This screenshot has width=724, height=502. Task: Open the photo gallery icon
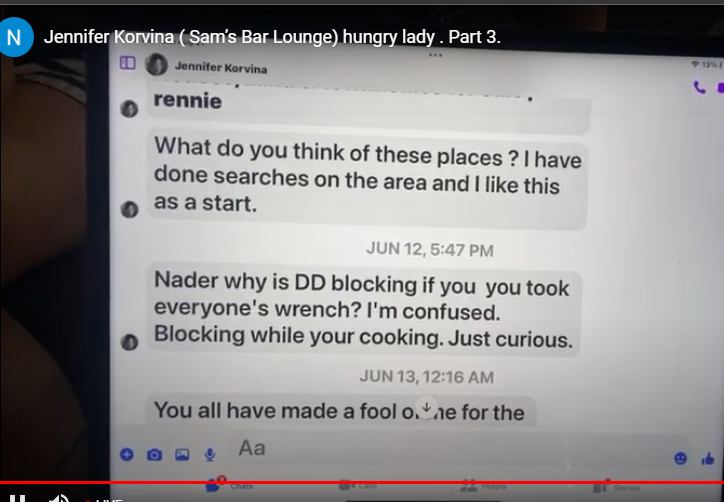point(182,455)
